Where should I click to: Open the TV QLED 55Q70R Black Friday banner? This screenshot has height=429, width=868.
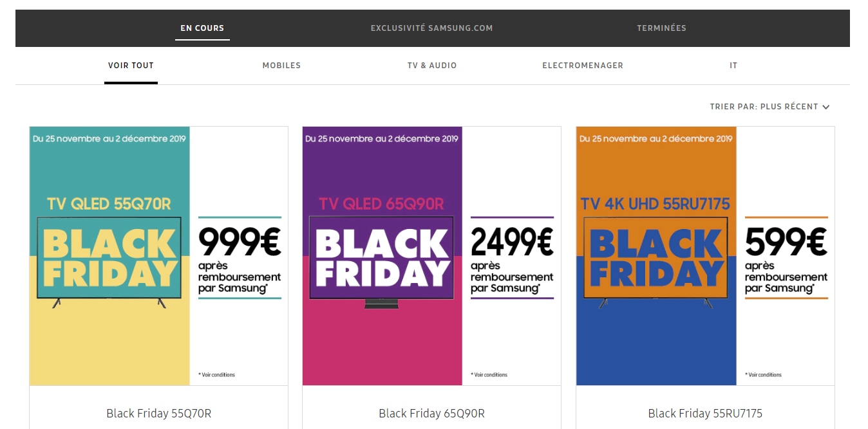(x=109, y=256)
